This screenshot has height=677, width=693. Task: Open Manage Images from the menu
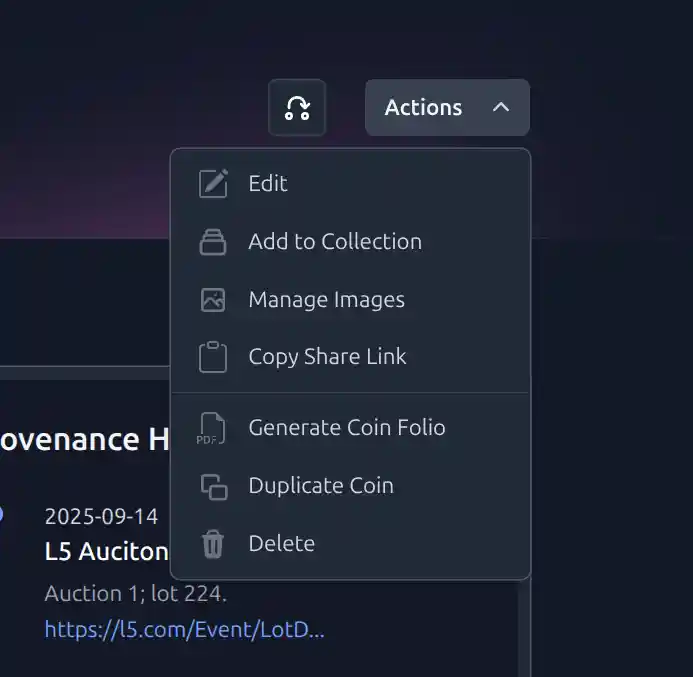(326, 300)
